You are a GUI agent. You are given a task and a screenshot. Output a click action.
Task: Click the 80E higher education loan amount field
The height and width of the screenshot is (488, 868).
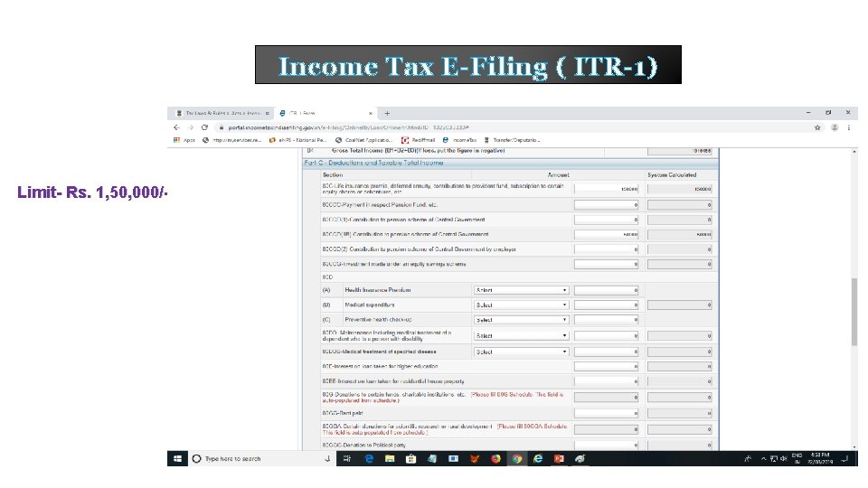[x=606, y=366]
